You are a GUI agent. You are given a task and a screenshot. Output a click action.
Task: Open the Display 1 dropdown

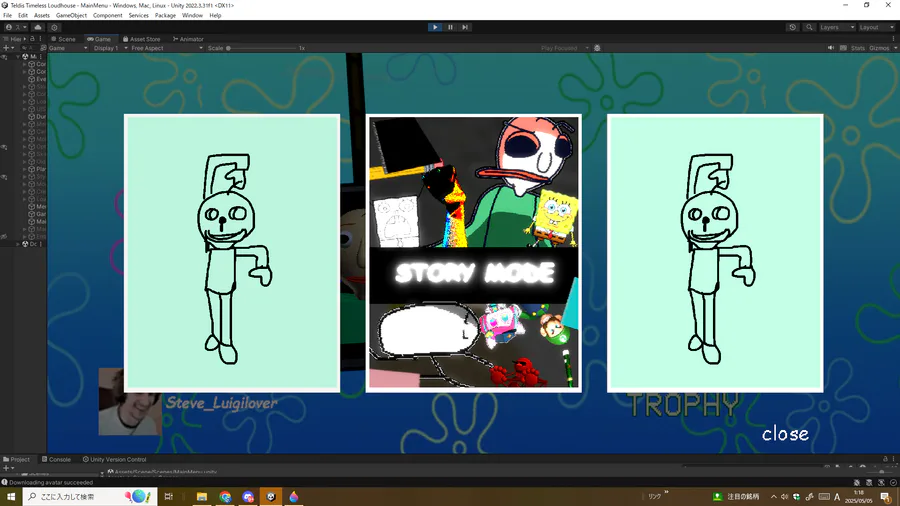[109, 48]
